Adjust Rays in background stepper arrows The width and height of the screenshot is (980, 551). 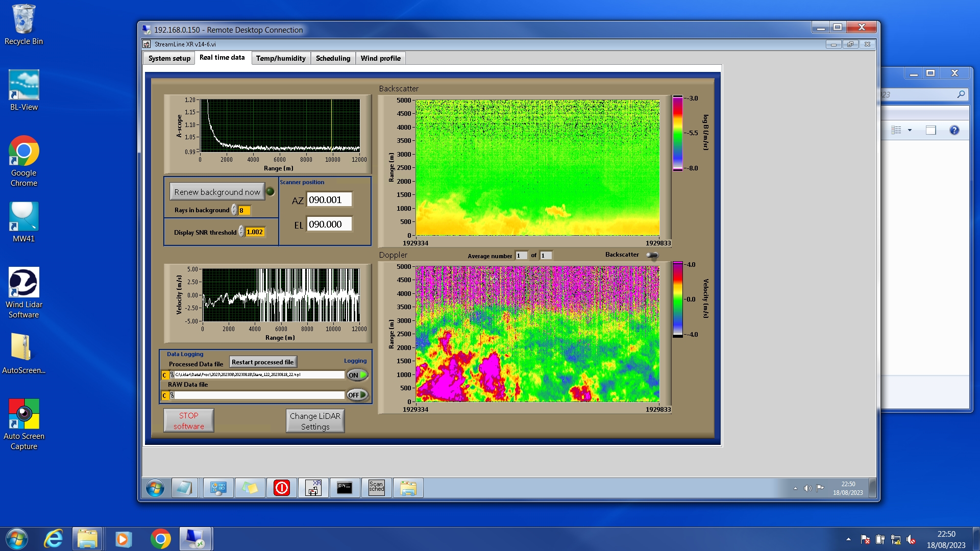pyautogui.click(x=234, y=210)
